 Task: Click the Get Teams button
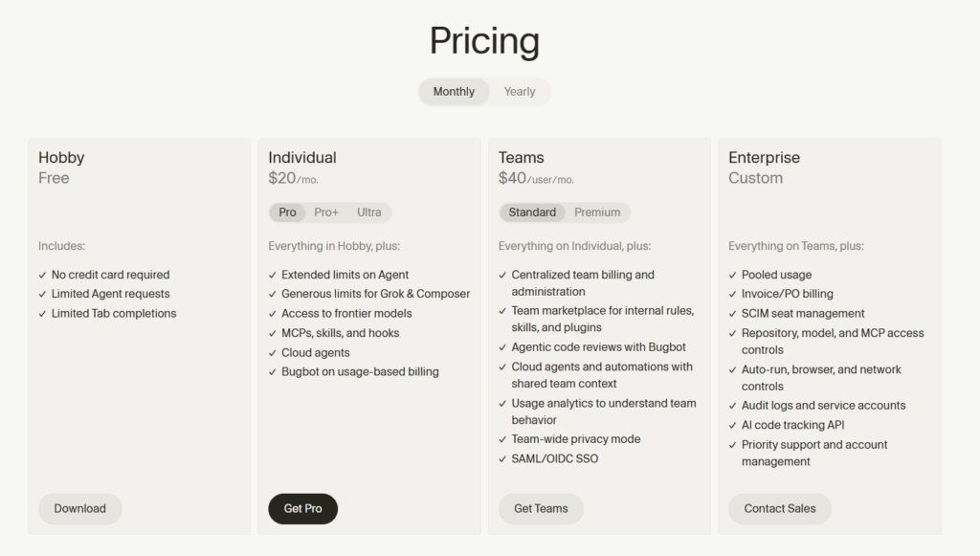click(542, 508)
